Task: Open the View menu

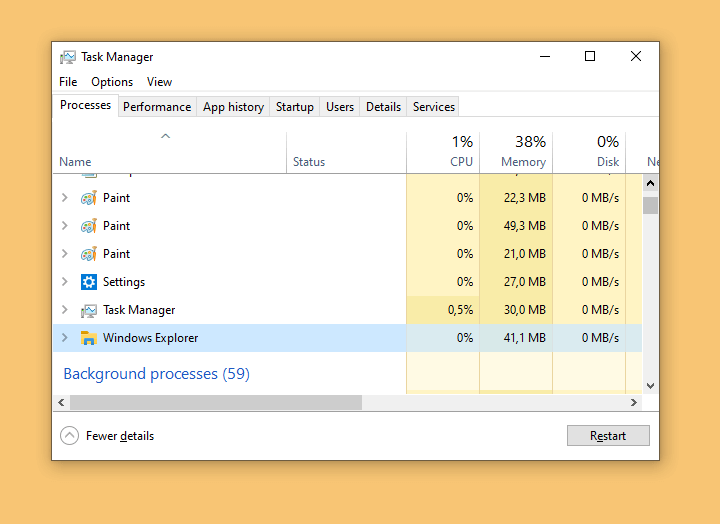Action: pyautogui.click(x=159, y=82)
